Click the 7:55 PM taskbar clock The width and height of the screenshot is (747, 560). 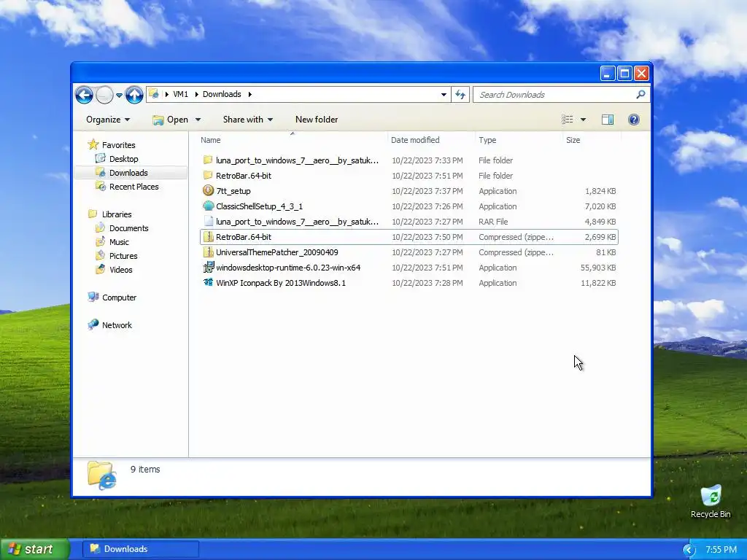point(721,550)
